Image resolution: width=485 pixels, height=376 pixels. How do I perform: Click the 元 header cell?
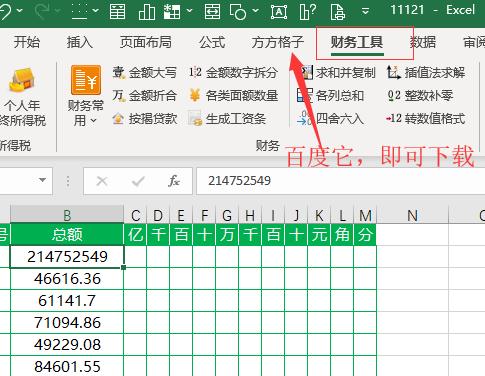[x=319, y=234]
